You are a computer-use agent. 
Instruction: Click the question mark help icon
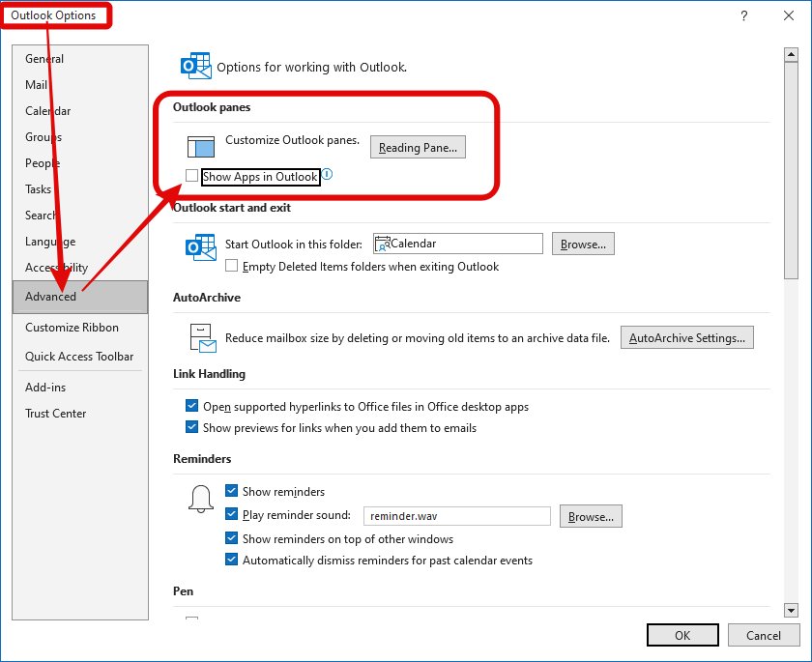[743, 15]
